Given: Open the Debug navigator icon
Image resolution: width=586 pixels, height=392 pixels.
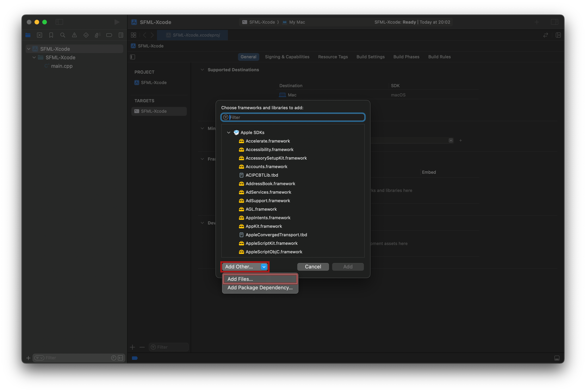Looking at the screenshot, I should [x=97, y=35].
